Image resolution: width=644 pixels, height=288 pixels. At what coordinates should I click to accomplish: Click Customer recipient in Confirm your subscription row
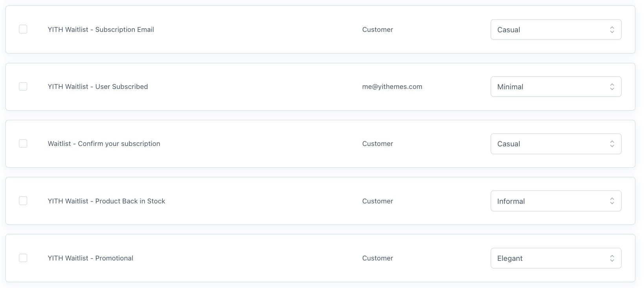[377, 144]
